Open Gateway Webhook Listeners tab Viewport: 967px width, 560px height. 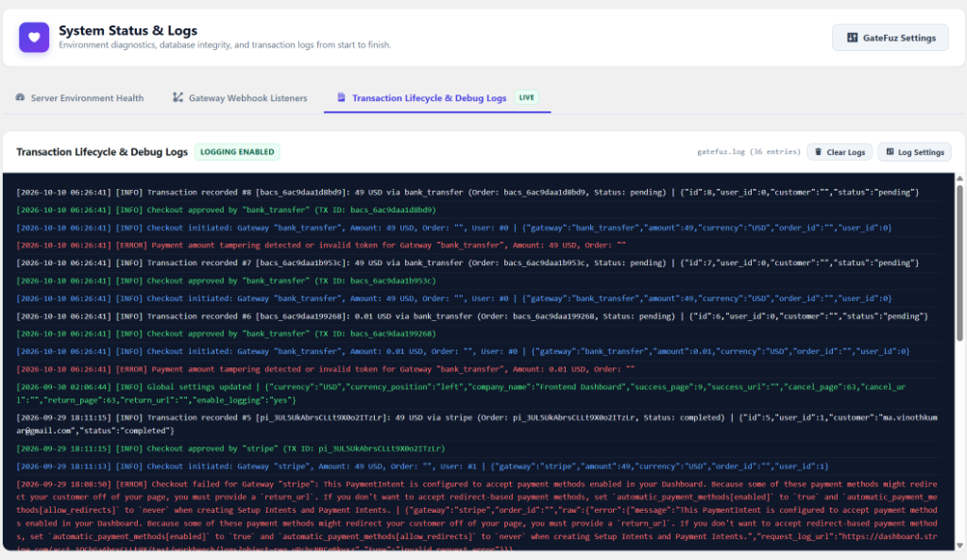[x=240, y=97]
